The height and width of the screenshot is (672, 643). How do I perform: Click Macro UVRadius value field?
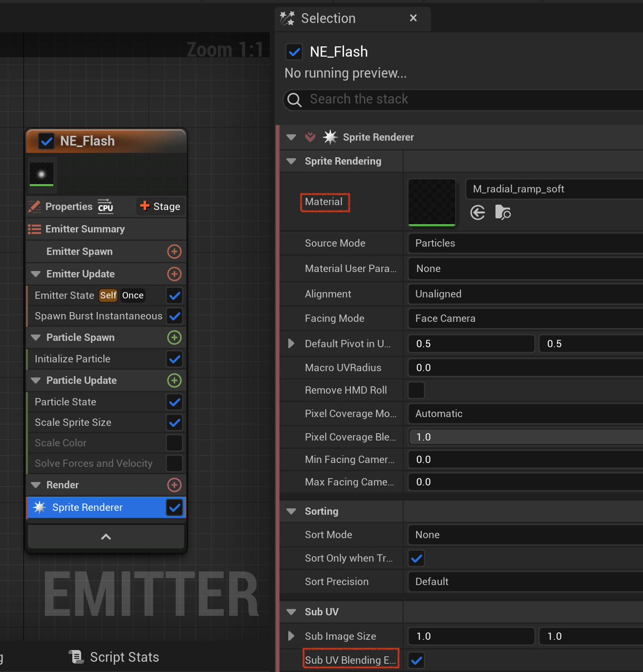coord(525,368)
